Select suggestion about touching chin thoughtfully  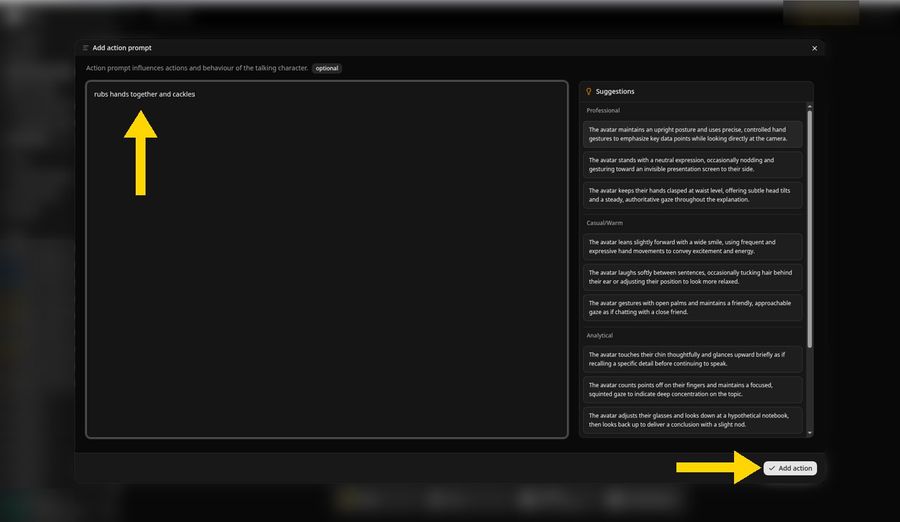(x=692, y=359)
